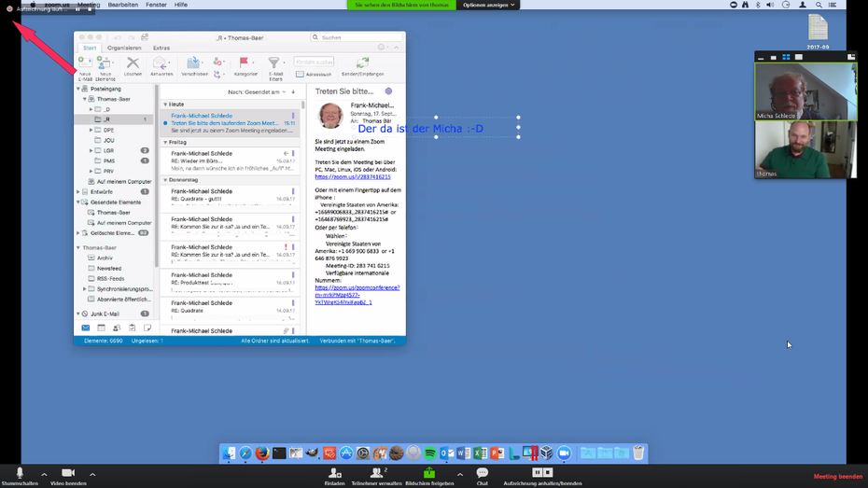Open Excel from the Dock

coord(480,453)
